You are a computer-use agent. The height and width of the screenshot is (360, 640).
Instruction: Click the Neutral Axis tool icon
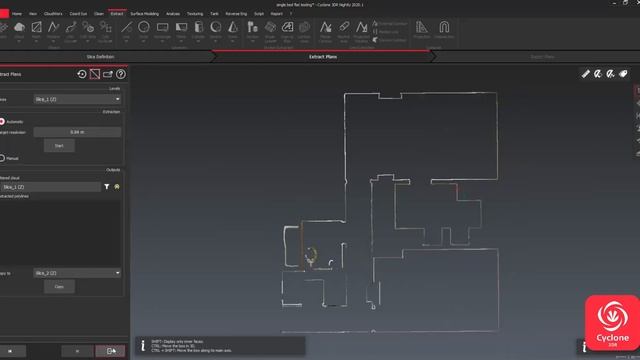(x=344, y=27)
